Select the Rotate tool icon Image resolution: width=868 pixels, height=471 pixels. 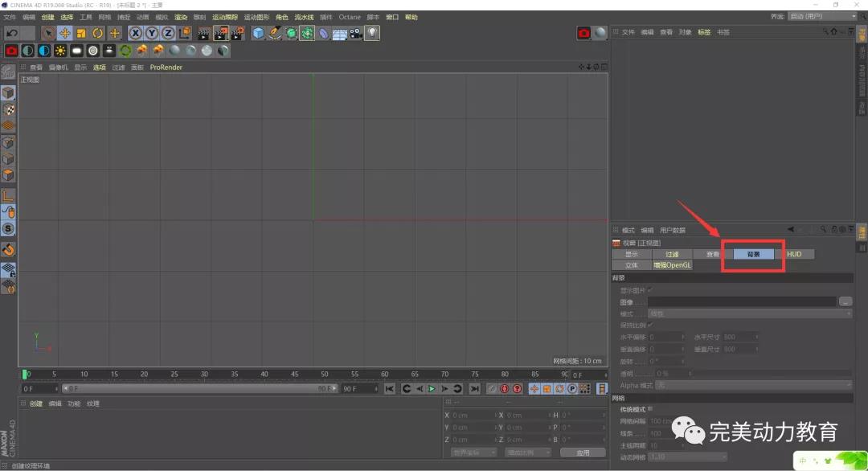[98, 33]
